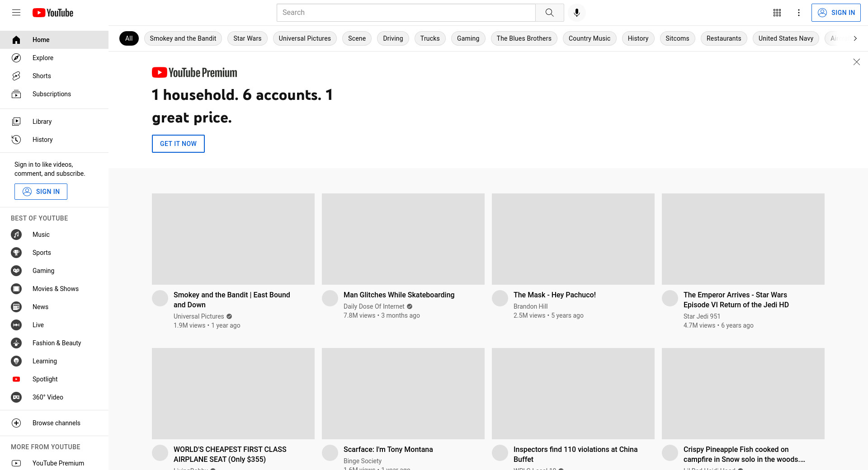Open Library icon in sidebar
The width and height of the screenshot is (868, 470).
pos(16,122)
